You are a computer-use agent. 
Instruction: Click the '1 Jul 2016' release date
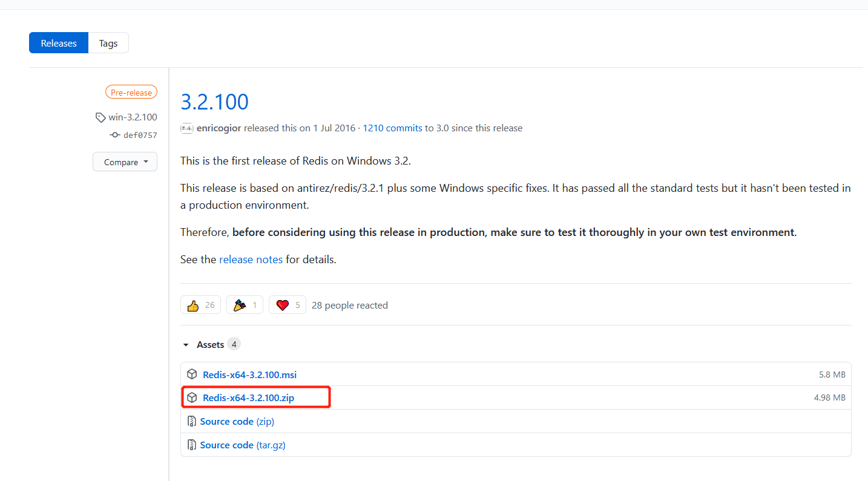point(335,128)
